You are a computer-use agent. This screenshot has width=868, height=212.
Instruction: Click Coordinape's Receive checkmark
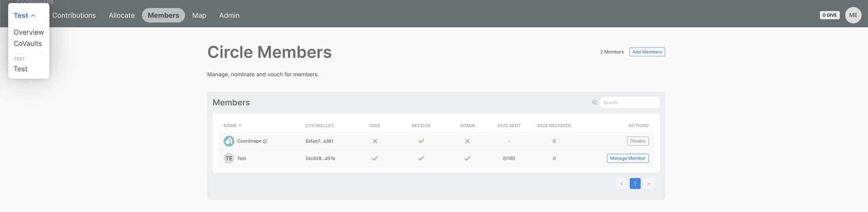click(x=421, y=141)
